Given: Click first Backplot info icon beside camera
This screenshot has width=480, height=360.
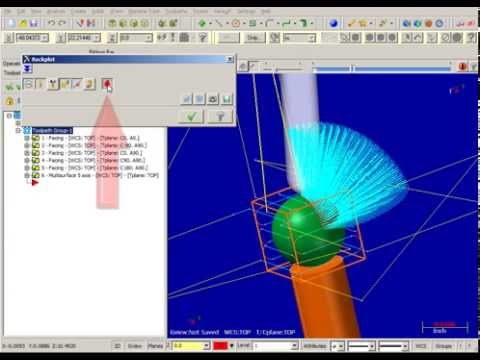Looking at the screenshot, I should click(187, 99).
